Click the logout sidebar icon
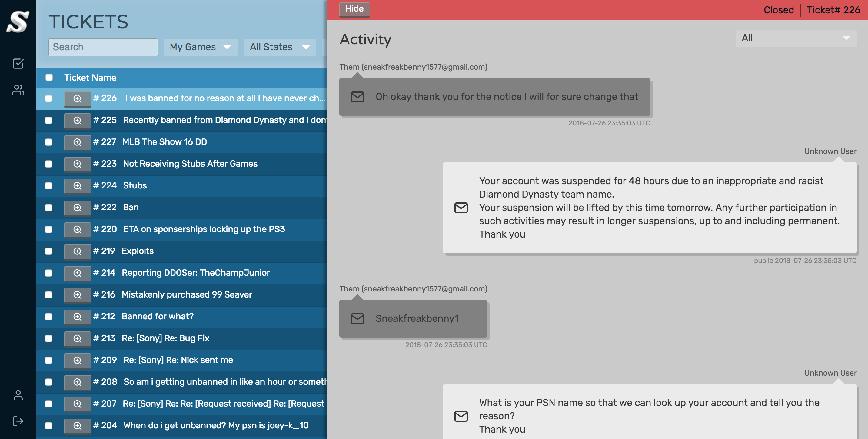The height and width of the screenshot is (439, 868). 18,421
